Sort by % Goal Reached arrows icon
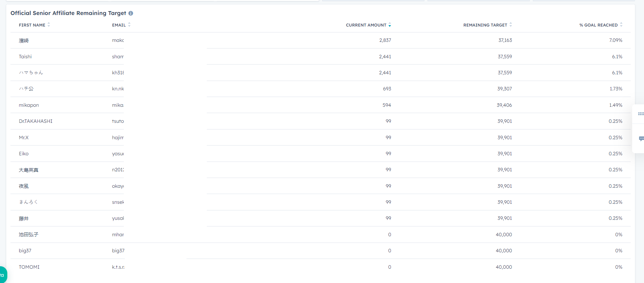 tap(621, 25)
